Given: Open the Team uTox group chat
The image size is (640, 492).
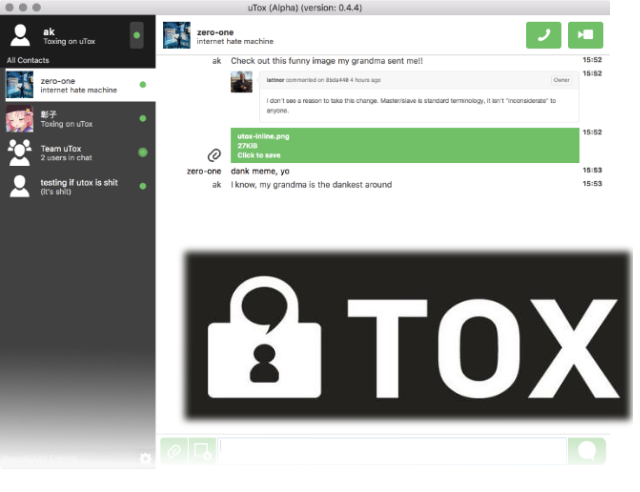Looking at the screenshot, I should tap(80, 153).
